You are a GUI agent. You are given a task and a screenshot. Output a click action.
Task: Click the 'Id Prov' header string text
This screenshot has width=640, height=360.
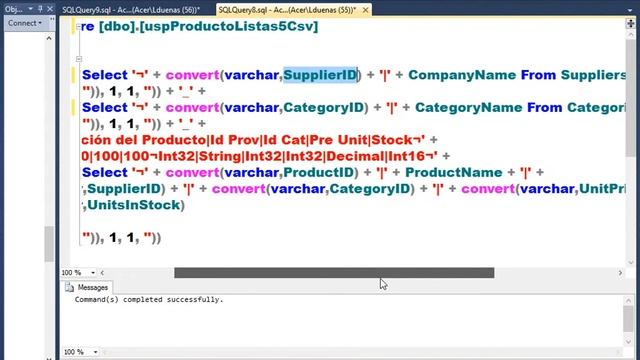click(235, 140)
